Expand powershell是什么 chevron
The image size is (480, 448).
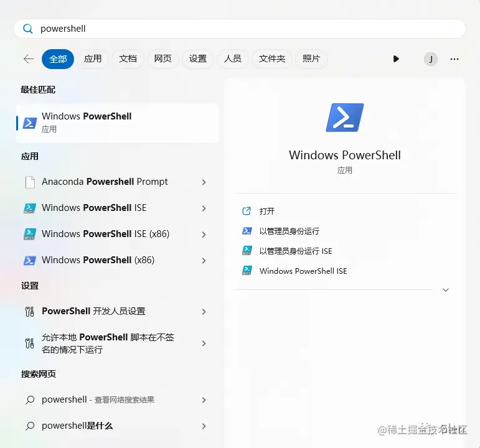pos(204,426)
